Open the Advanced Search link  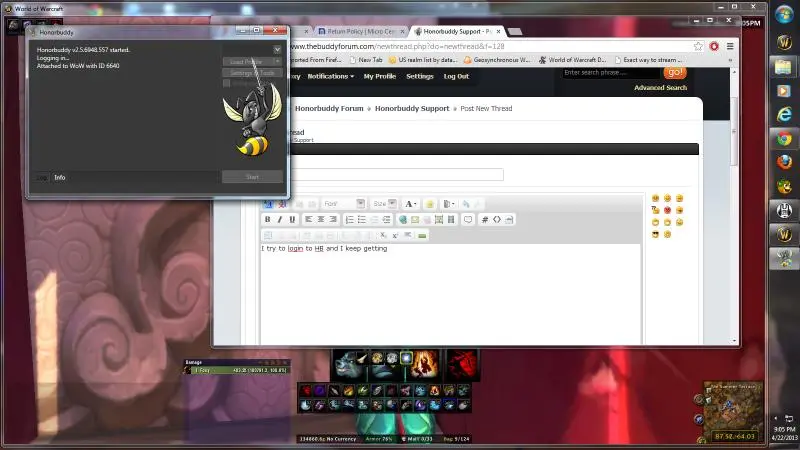[x=660, y=88]
